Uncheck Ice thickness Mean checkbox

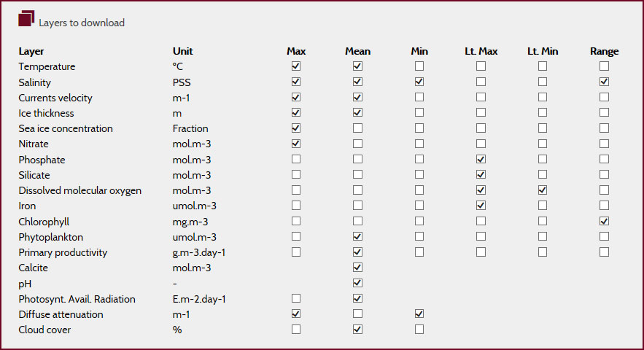click(x=357, y=112)
